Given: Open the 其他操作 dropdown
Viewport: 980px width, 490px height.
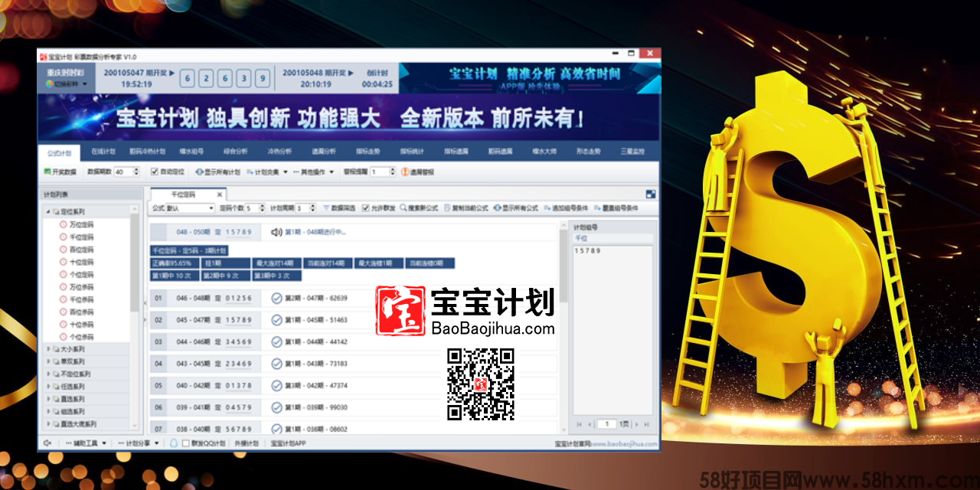Looking at the screenshot, I should pyautogui.click(x=313, y=172).
